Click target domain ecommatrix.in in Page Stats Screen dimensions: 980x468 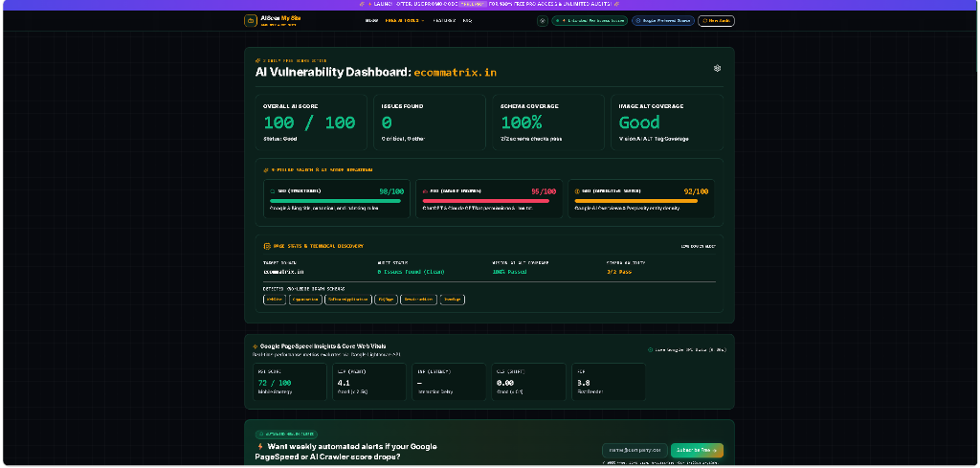283,272
